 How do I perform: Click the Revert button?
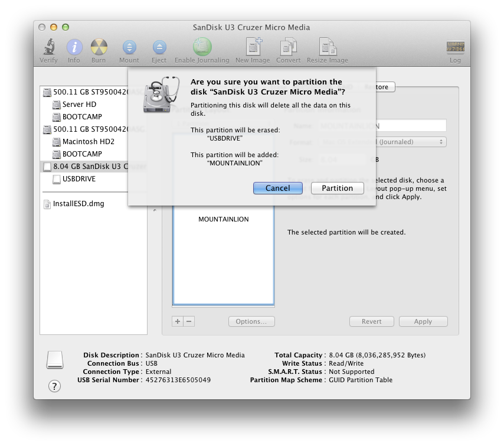coord(372,321)
